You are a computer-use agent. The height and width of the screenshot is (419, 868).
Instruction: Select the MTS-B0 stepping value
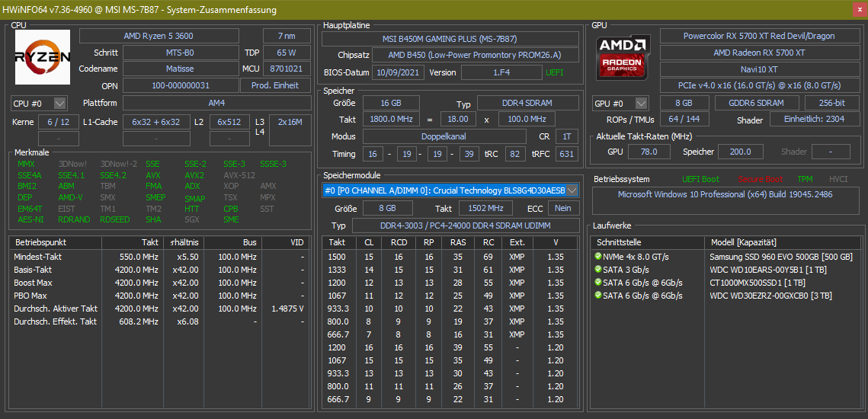coord(181,53)
